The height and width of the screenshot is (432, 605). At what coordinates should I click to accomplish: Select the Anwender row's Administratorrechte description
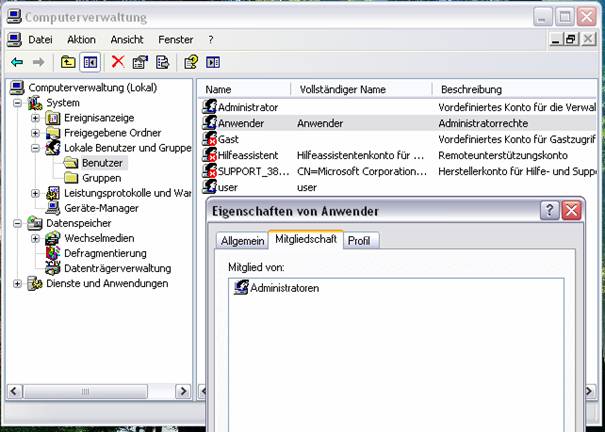pos(483,123)
